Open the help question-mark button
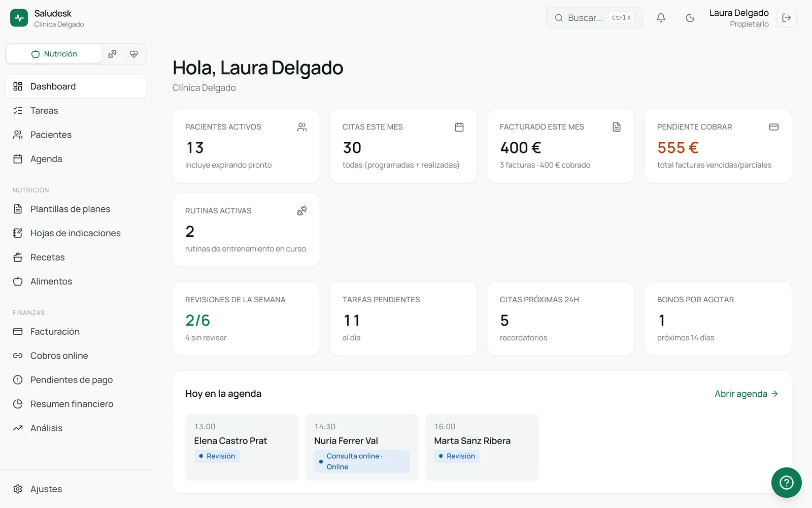The image size is (812, 508). click(x=787, y=483)
